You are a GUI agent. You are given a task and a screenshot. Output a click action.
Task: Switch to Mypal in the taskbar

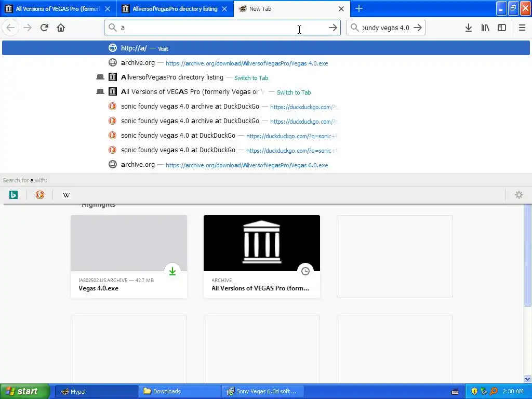(x=96, y=391)
